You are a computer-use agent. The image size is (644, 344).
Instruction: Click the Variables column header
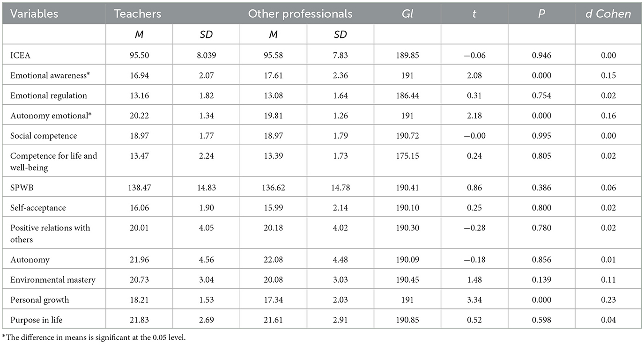34,14
